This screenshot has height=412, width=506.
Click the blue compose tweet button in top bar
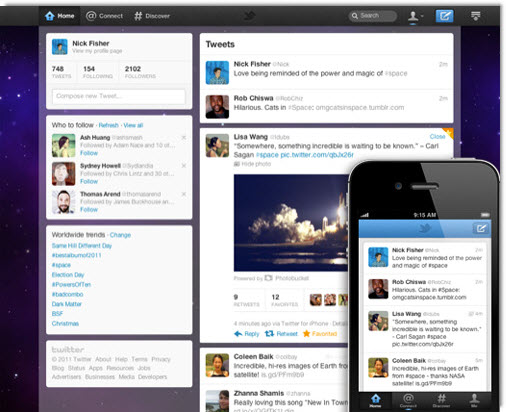(x=445, y=16)
